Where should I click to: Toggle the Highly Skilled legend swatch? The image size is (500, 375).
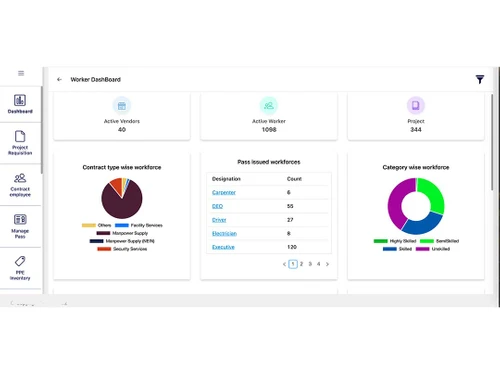[x=381, y=241]
